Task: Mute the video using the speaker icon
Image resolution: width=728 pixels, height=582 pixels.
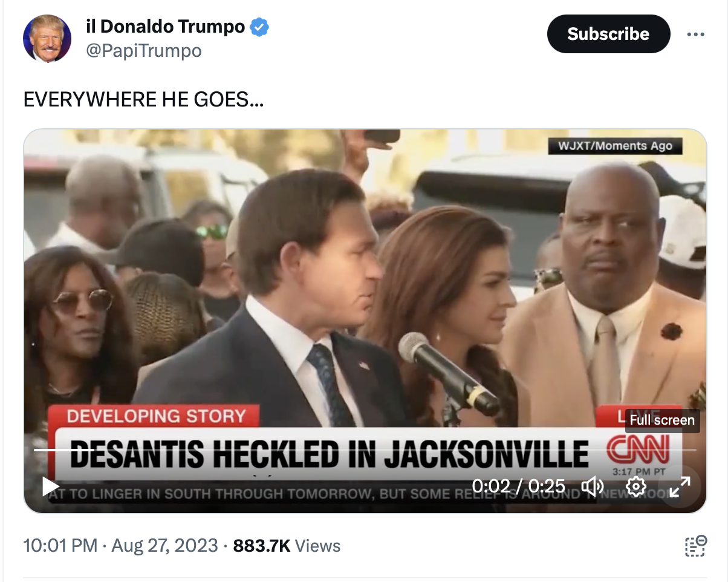Action: click(592, 486)
